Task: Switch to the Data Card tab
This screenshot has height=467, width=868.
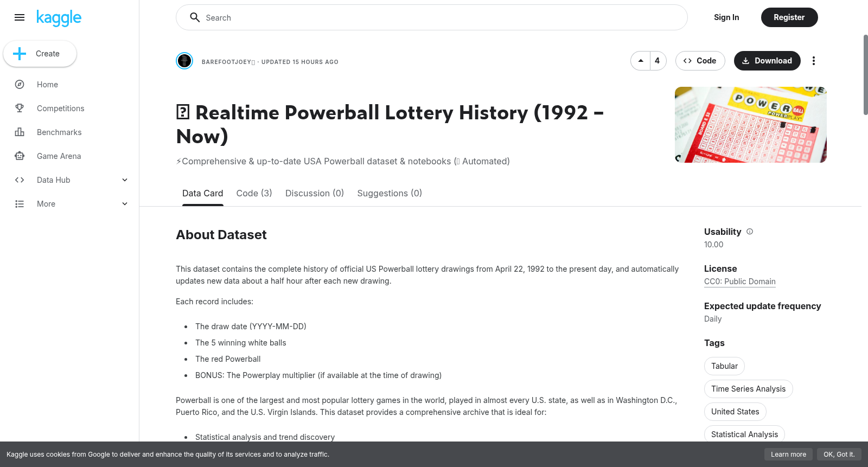Action: click(x=203, y=194)
